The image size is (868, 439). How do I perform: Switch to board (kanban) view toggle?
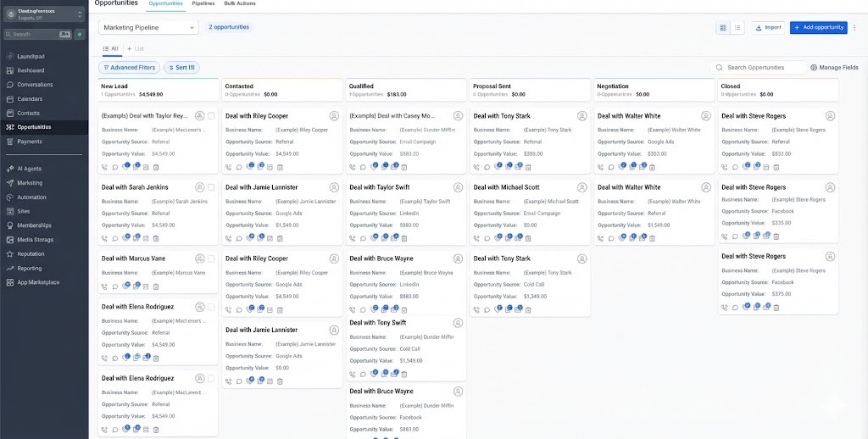(723, 28)
